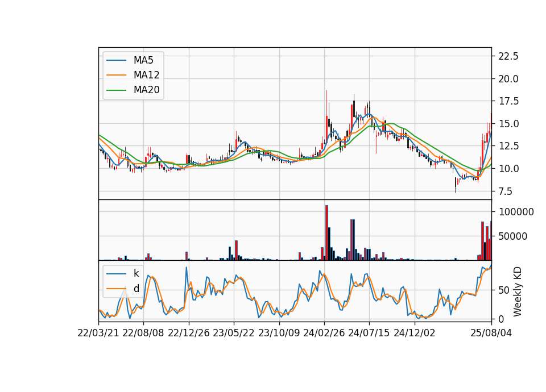Click the blue MA5 legend line sample
The width and height of the screenshot is (546, 392).
click(x=116, y=60)
